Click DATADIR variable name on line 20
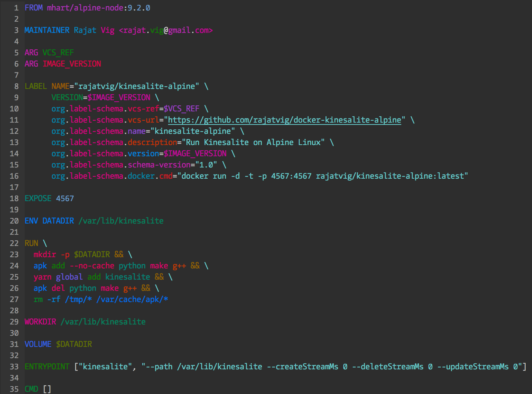The height and width of the screenshot is (394, 532). coord(58,221)
